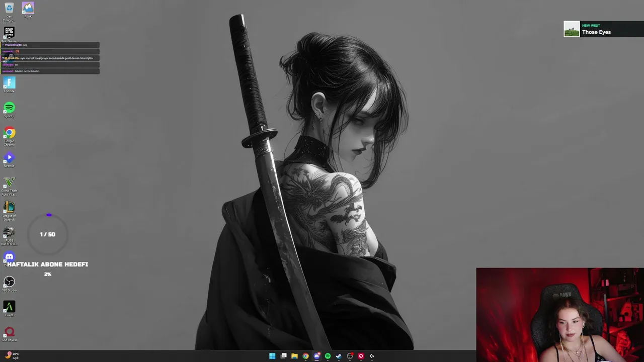Click the 'Those Eyes' now playing title
This screenshot has height=362, width=644.
click(x=596, y=32)
